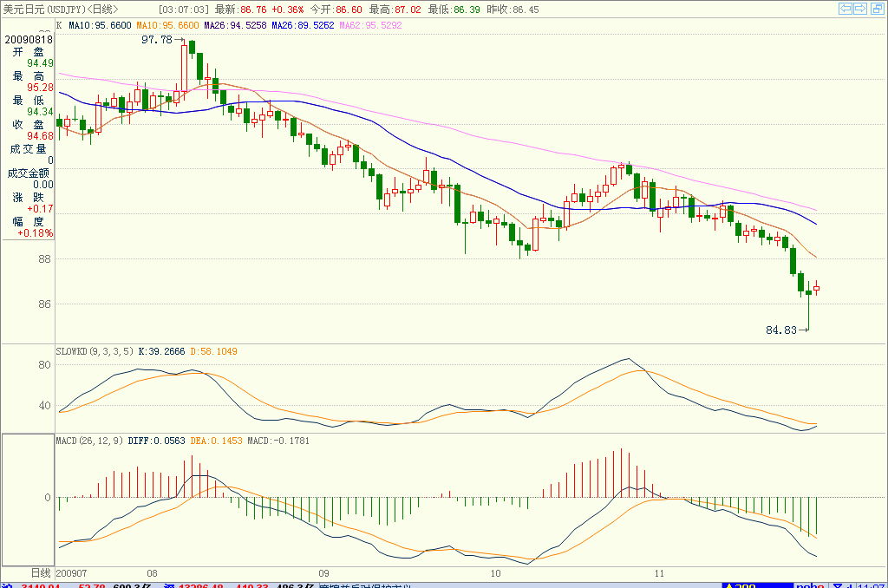Click the 80 level on SLOWKD axis
Image resolution: width=888 pixels, height=588 pixels.
coord(45,365)
